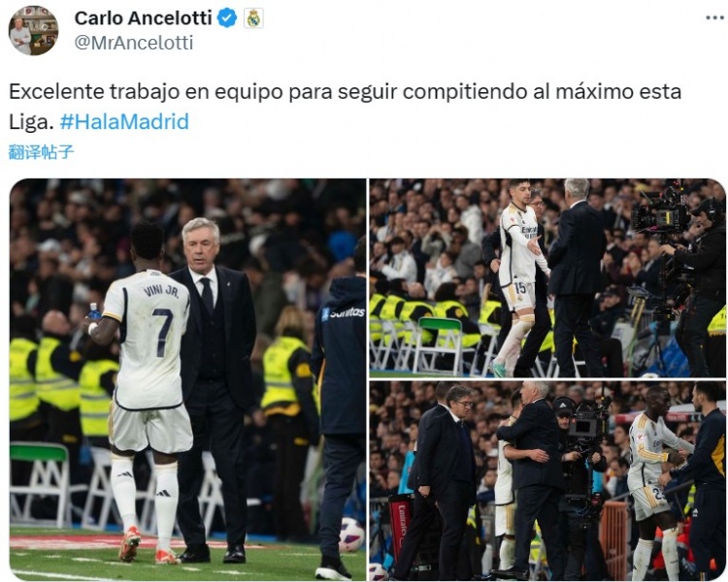Open the #HalaMadrid hashtag
Image resolution: width=728 pixels, height=582 pixels.
124,121
